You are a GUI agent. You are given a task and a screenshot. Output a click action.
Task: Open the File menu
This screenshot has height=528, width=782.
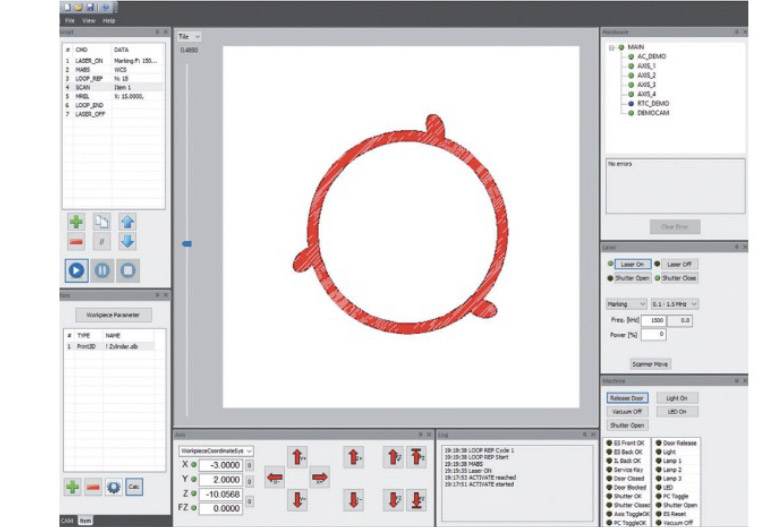(x=69, y=20)
